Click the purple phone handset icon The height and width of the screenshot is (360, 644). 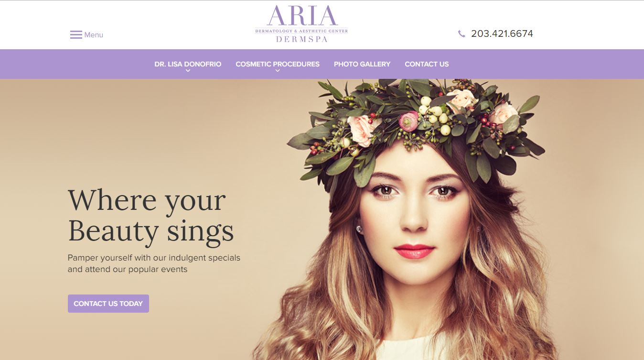462,34
